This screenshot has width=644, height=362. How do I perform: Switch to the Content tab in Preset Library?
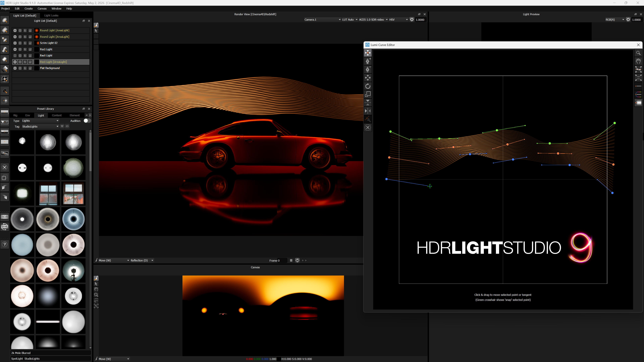click(x=57, y=115)
